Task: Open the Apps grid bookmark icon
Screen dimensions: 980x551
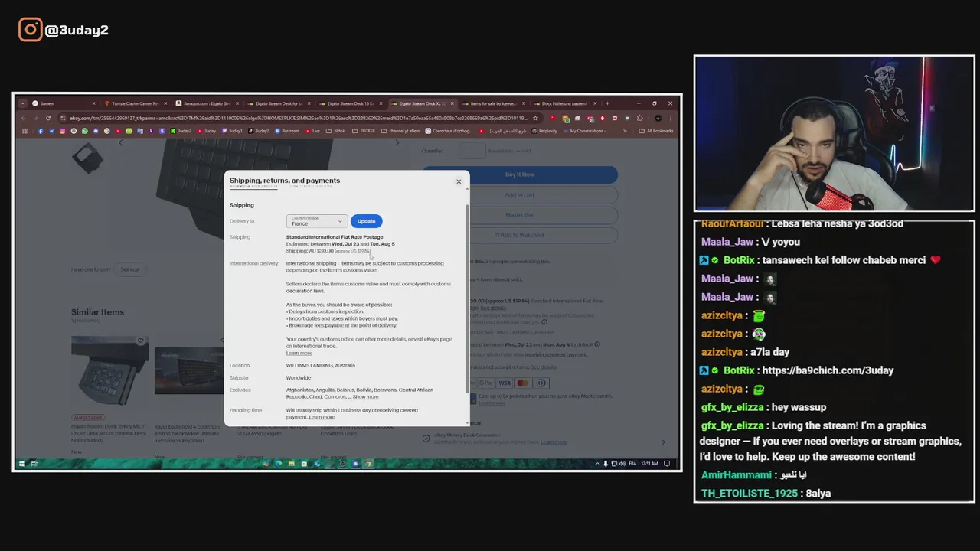Action: coord(24,131)
